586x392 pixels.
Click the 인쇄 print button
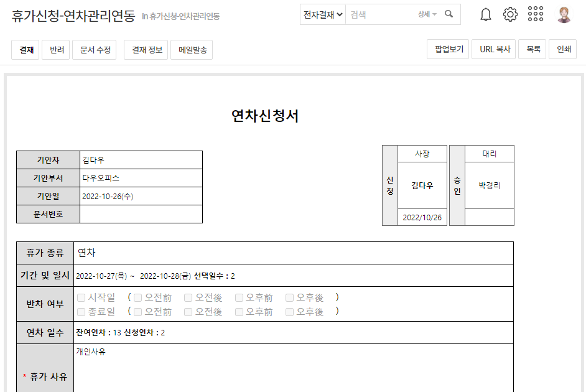pyautogui.click(x=563, y=49)
